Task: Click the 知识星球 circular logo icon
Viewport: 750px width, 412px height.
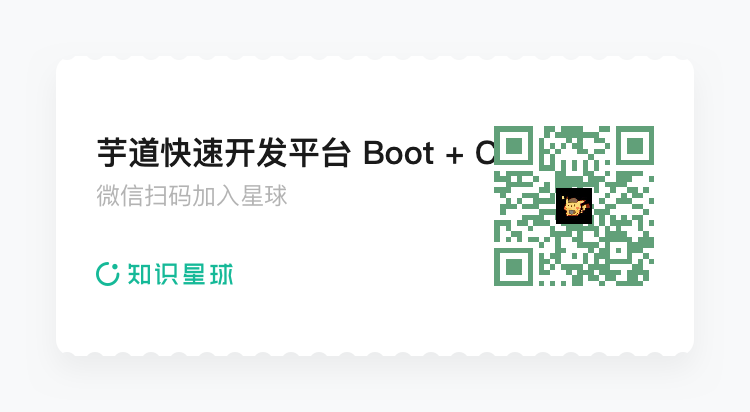Action: click(108, 274)
